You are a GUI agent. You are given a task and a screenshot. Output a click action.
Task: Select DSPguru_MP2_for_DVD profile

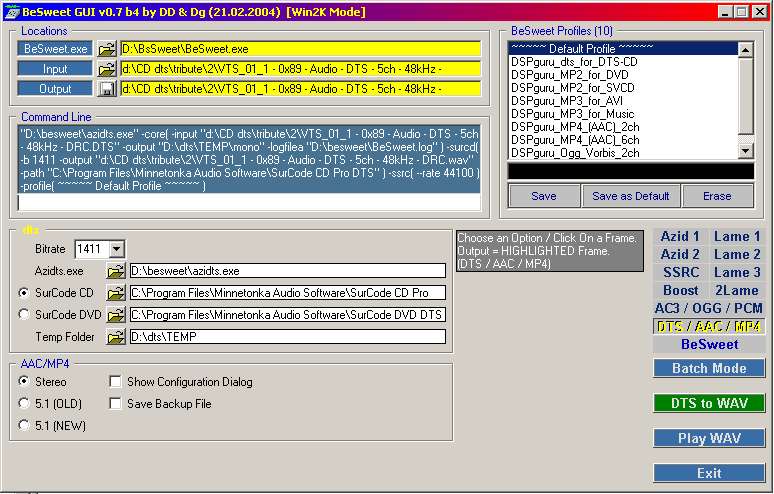623,75
